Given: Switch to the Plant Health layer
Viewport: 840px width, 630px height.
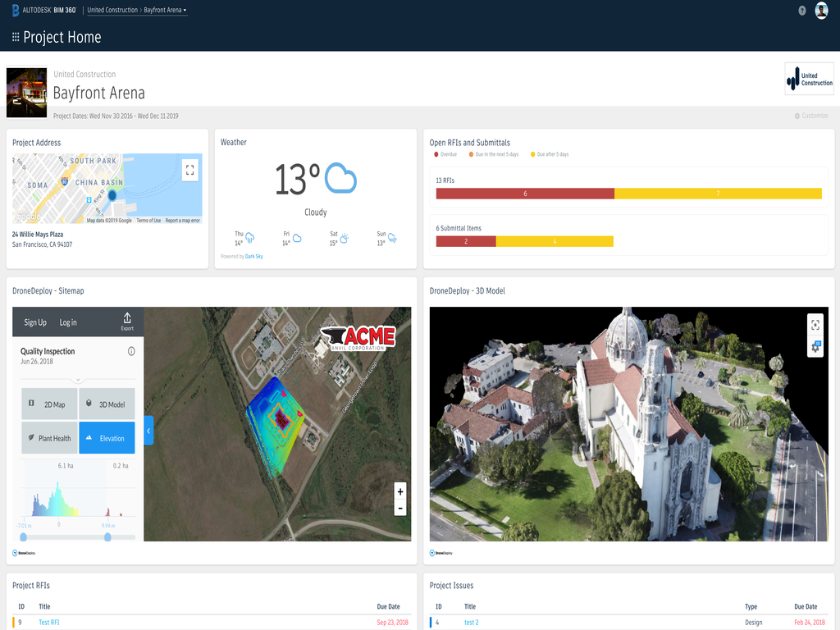Looking at the screenshot, I should [x=49, y=438].
